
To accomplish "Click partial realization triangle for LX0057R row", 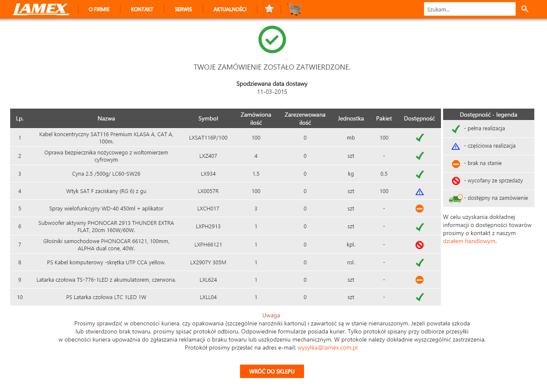I will point(419,192).
